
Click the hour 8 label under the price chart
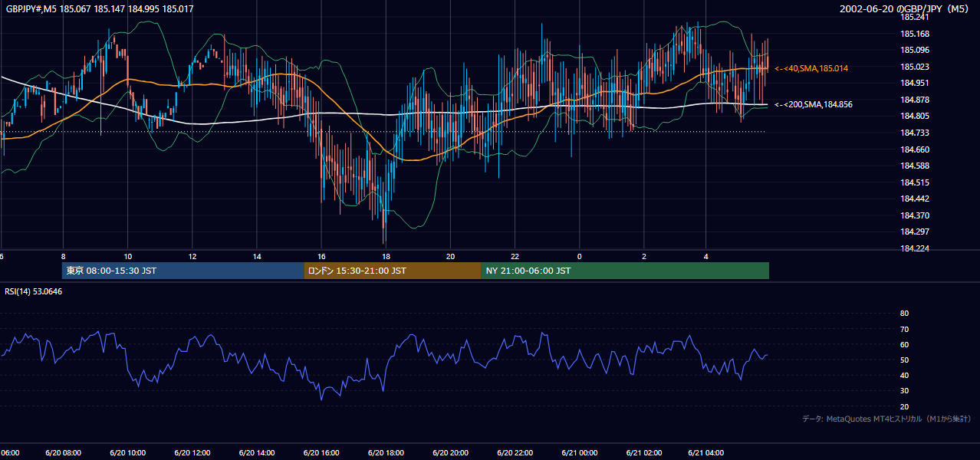pos(63,256)
